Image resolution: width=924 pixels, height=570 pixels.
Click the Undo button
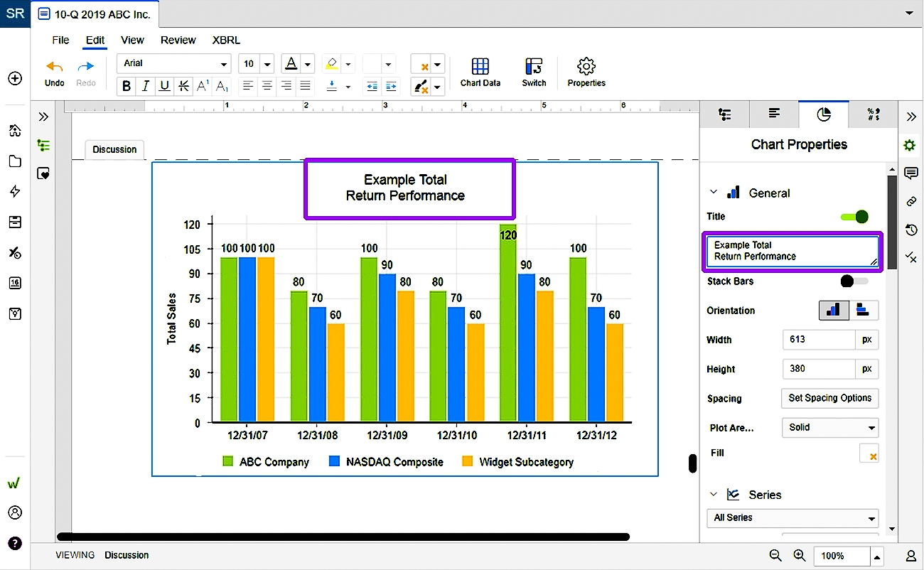point(54,72)
